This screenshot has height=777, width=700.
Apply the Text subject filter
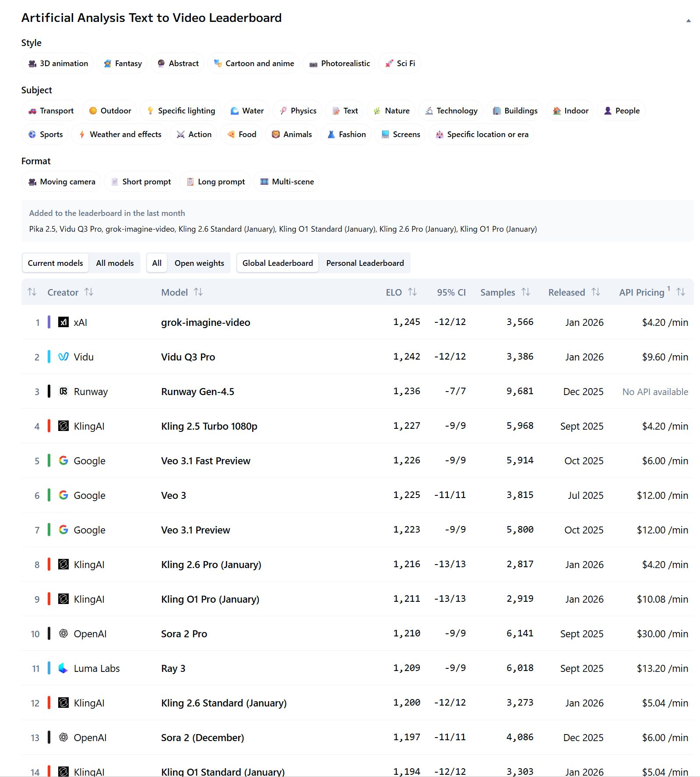tap(345, 111)
